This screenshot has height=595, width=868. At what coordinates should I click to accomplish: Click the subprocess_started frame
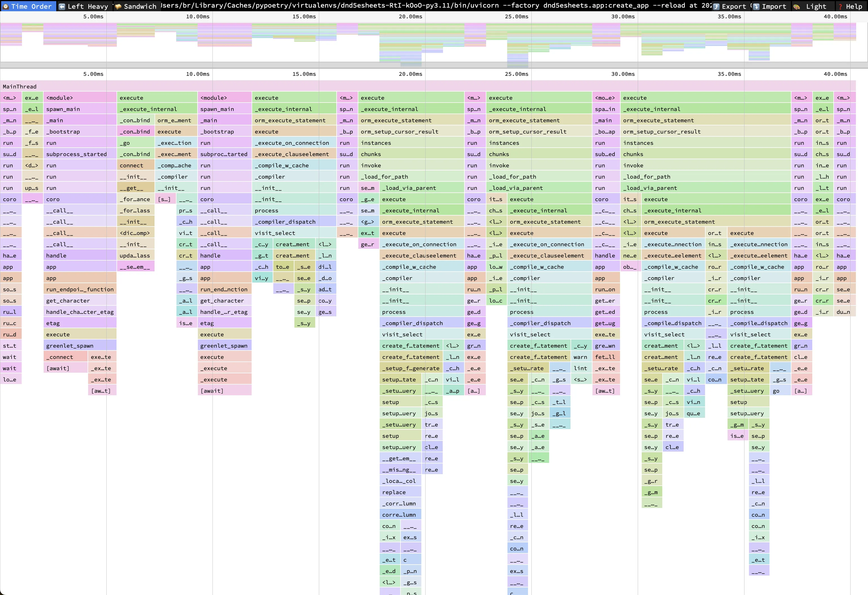[x=76, y=154]
